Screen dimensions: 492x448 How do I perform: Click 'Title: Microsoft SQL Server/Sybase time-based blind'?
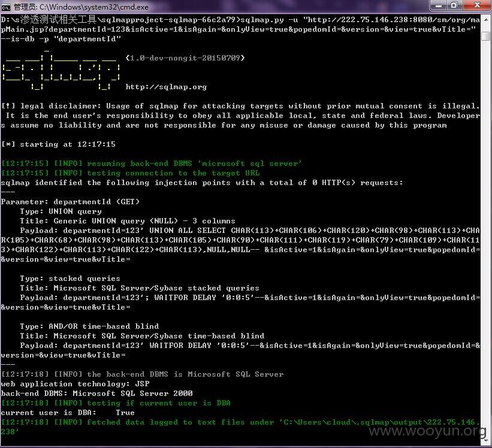[x=142, y=336]
